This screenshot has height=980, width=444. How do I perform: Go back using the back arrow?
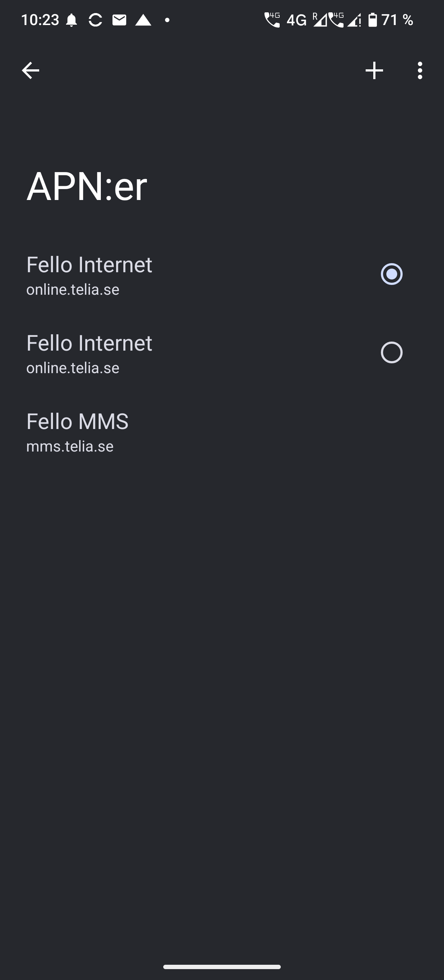click(30, 70)
